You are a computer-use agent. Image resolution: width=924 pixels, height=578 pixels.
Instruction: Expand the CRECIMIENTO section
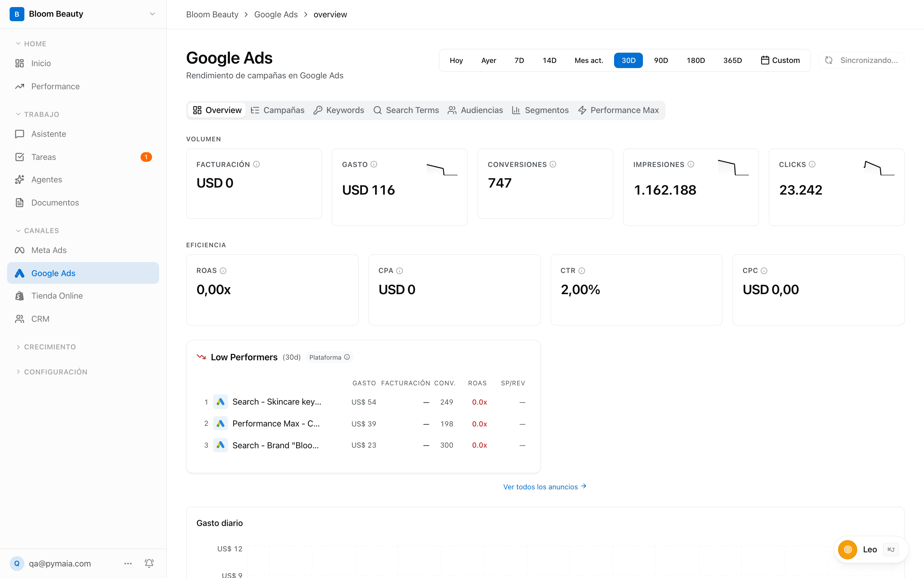point(46,347)
